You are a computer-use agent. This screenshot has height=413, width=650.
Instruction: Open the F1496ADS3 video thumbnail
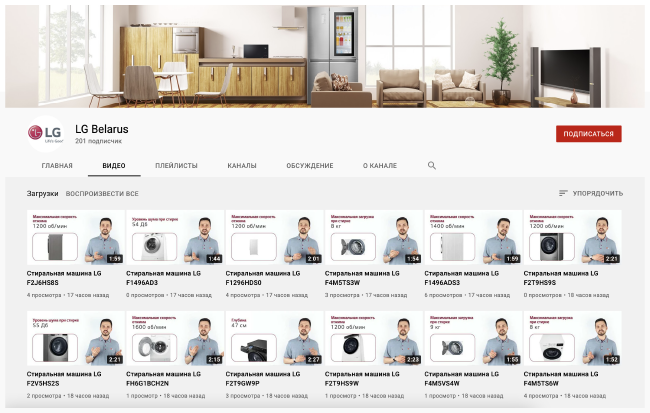pyautogui.click(x=473, y=237)
